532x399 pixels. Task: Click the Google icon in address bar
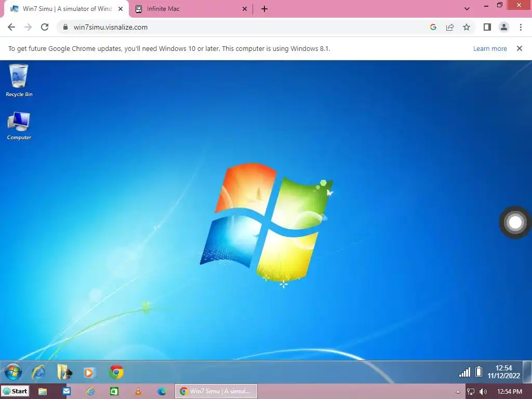coord(433,27)
